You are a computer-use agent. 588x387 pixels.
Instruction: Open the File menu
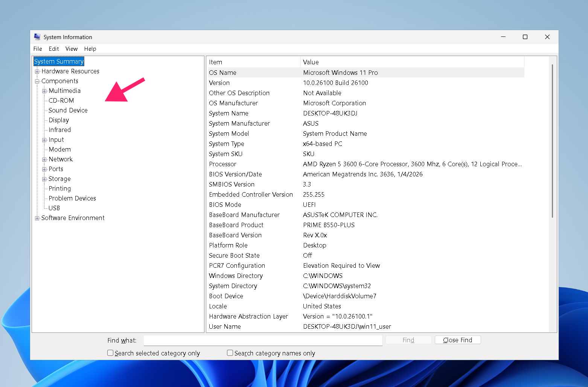[x=38, y=49]
